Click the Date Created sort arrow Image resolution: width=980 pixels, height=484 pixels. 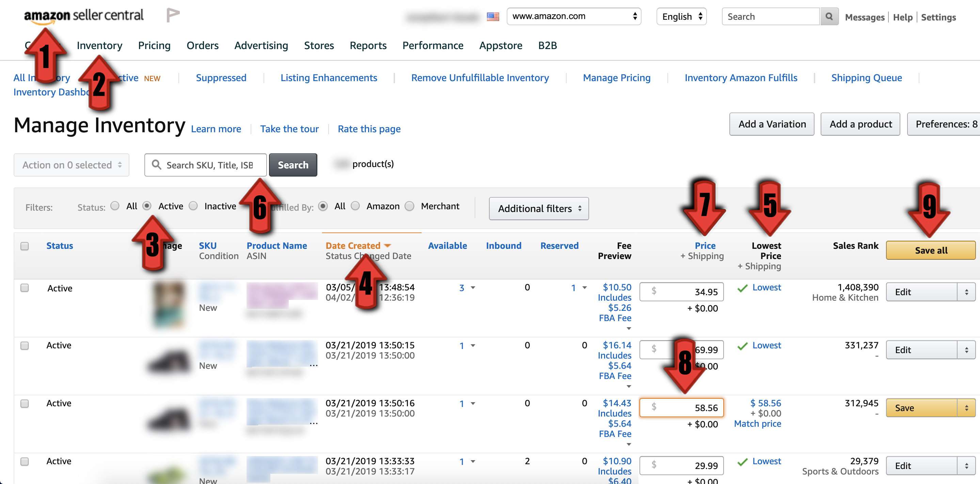pyautogui.click(x=388, y=246)
